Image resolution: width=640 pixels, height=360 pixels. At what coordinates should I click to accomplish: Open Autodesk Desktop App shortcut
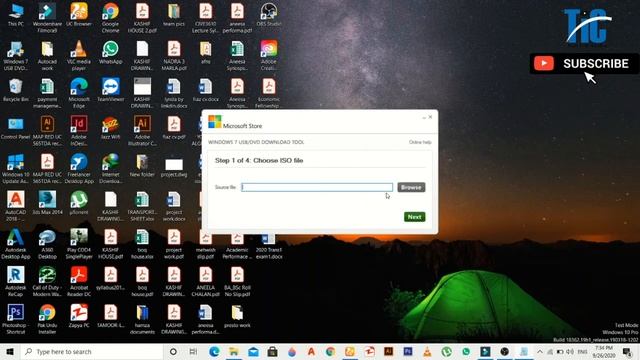click(16, 244)
